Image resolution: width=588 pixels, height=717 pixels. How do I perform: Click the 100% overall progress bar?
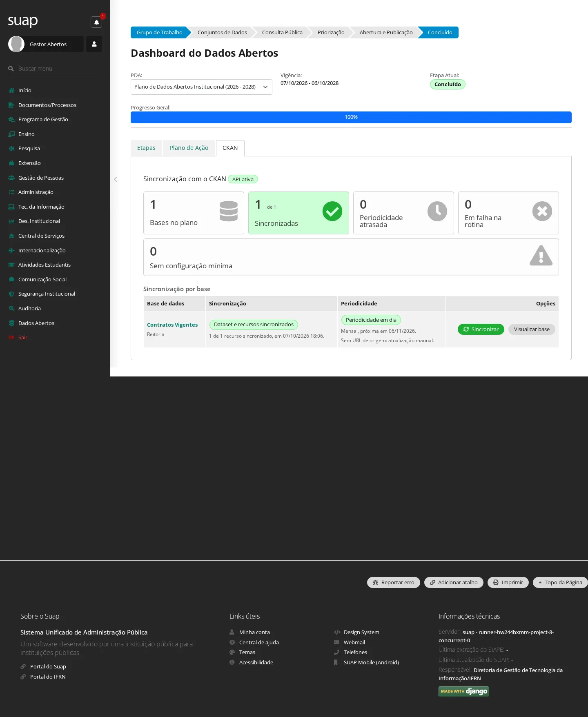(351, 117)
